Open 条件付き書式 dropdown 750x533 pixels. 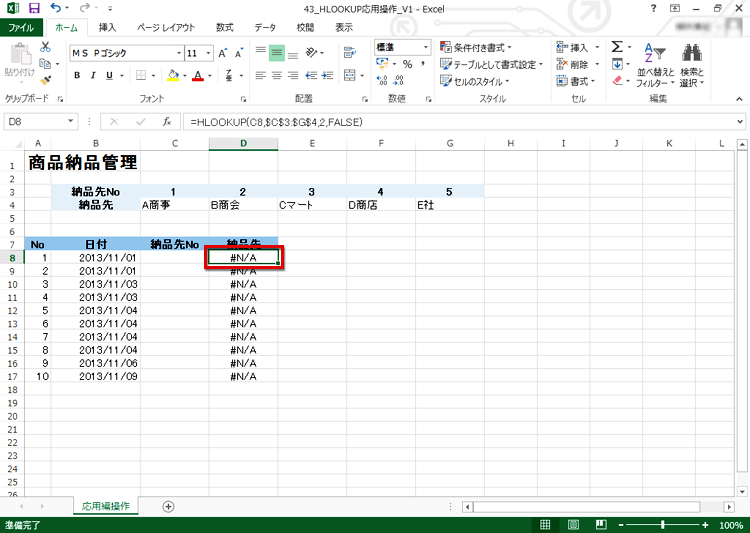475,47
